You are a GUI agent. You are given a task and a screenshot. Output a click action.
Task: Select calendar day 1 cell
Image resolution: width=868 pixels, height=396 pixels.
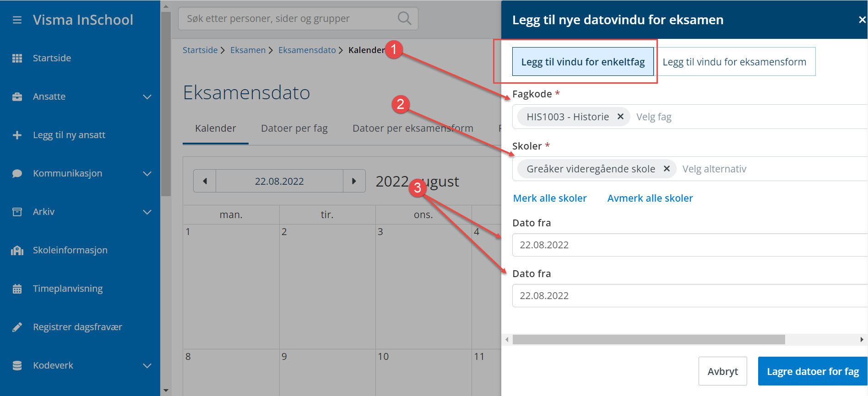click(x=231, y=287)
